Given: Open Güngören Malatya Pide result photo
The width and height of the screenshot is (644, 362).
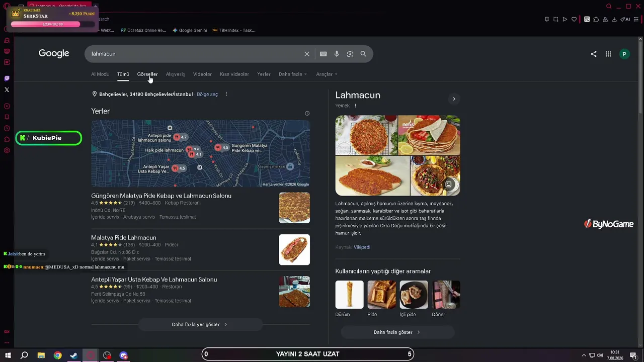Looking at the screenshot, I should [294, 208].
